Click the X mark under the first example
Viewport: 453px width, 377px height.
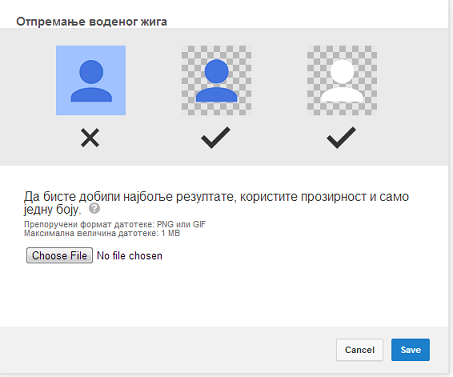click(90, 138)
